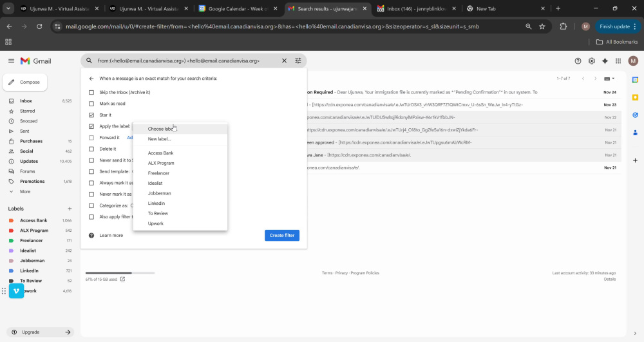Image resolution: width=644 pixels, height=342 pixels.
Task: Choose To Review label from dropdown
Action: [180, 213]
